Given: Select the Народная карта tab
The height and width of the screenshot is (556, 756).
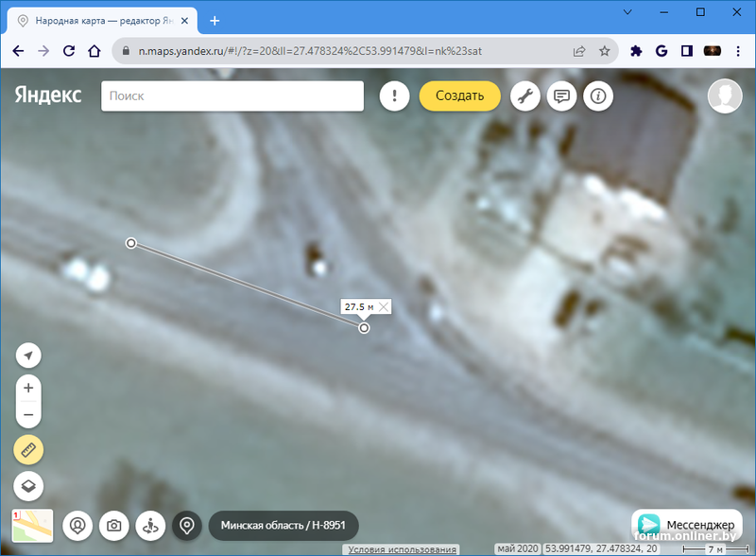Looking at the screenshot, I should coord(103,21).
